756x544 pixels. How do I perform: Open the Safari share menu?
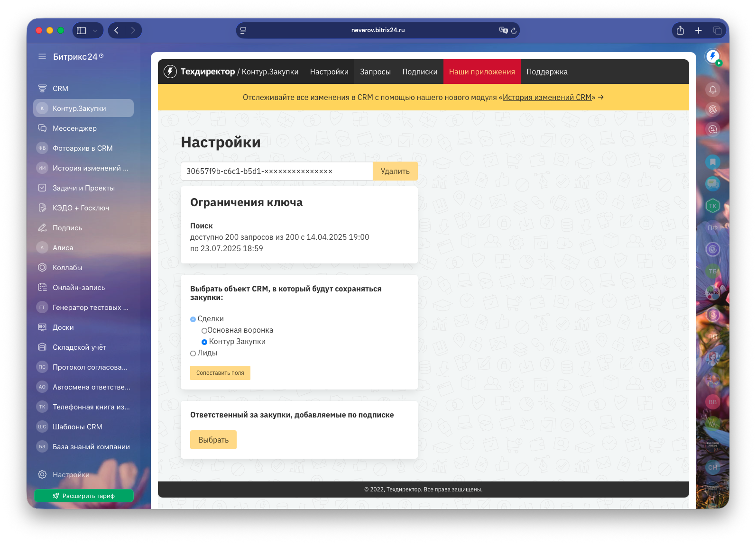pyautogui.click(x=680, y=30)
